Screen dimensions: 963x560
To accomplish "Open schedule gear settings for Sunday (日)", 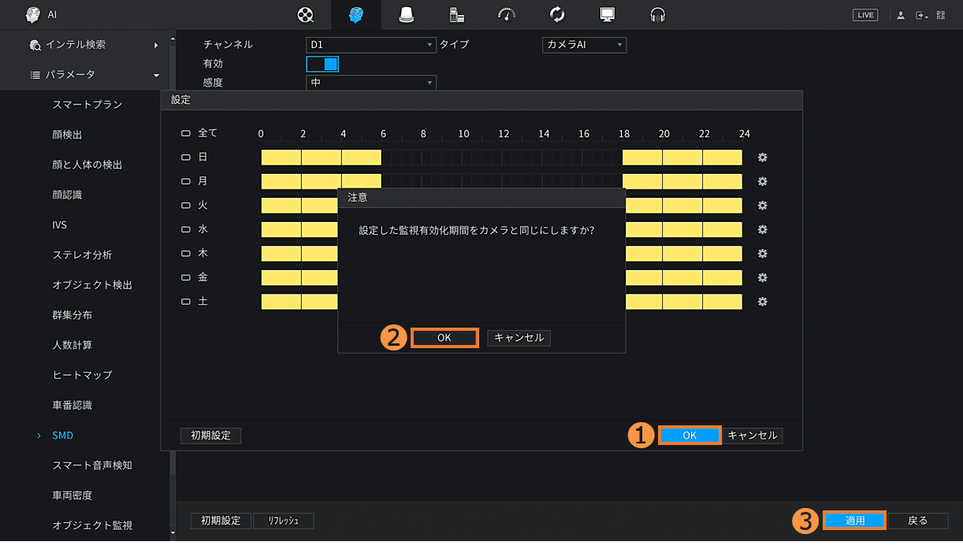I will [x=762, y=158].
